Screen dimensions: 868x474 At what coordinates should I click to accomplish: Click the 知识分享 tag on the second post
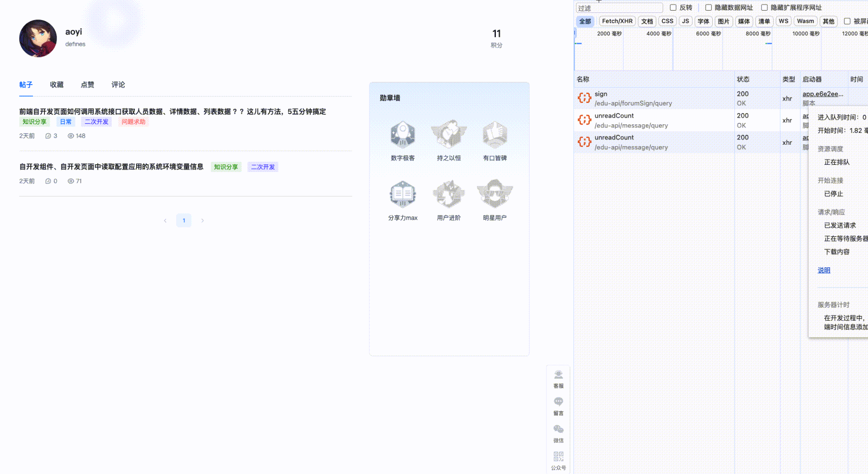pyautogui.click(x=226, y=167)
